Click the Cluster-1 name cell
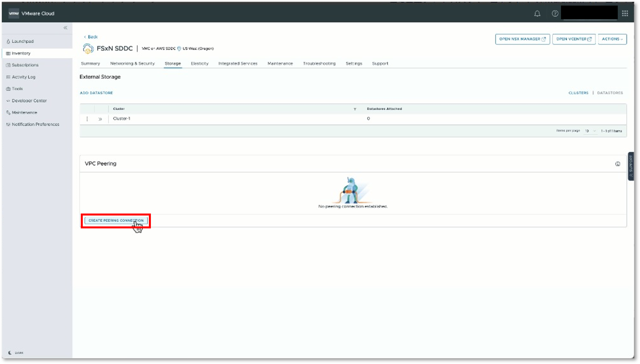Viewport: 640px width, 364px height. point(122,119)
